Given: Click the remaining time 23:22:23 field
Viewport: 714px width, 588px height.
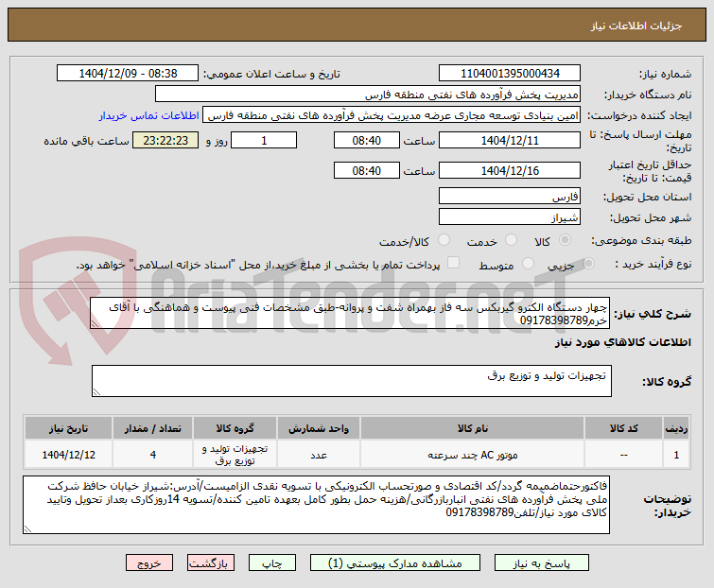Looking at the screenshot, I should pyautogui.click(x=165, y=140).
